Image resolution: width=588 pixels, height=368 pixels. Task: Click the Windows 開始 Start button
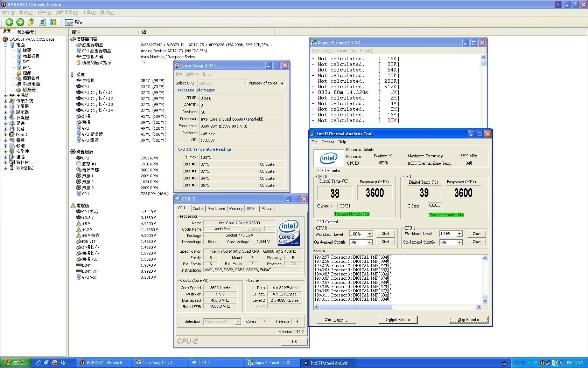16,363
